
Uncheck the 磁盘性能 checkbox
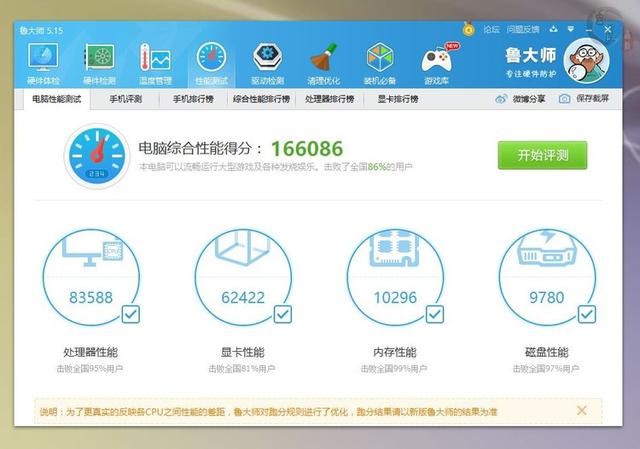[x=587, y=314]
